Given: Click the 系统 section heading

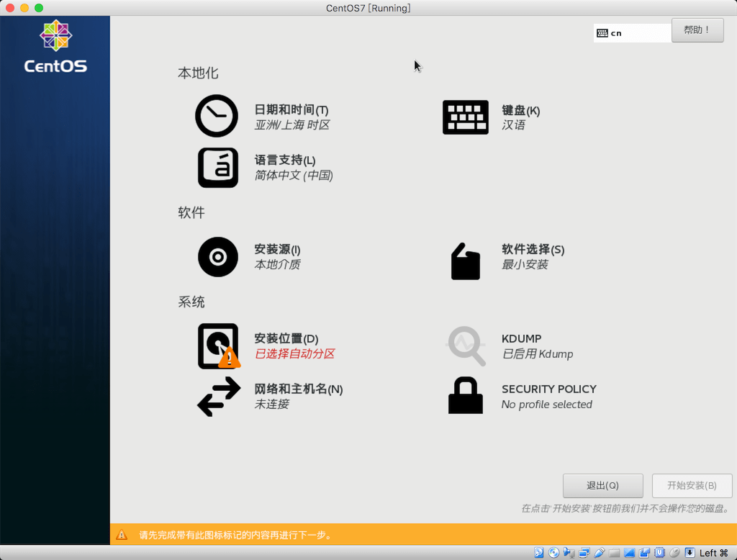Looking at the screenshot, I should [191, 302].
